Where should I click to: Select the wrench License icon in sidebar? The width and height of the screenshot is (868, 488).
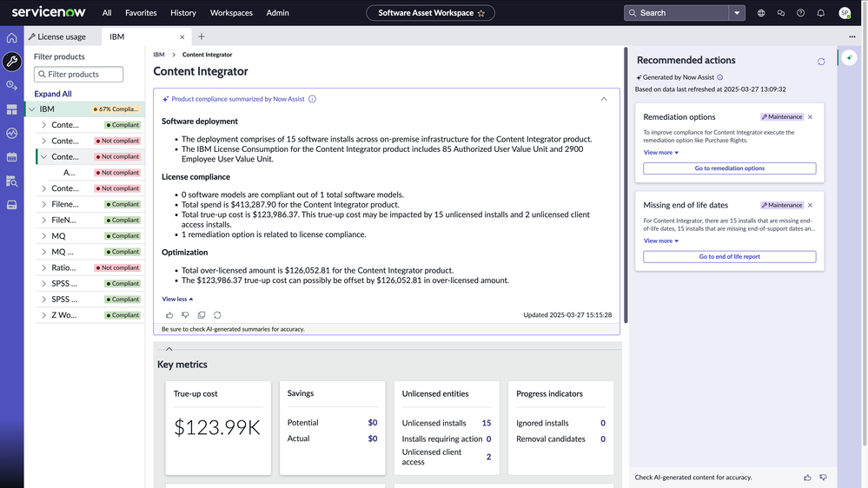(11, 62)
